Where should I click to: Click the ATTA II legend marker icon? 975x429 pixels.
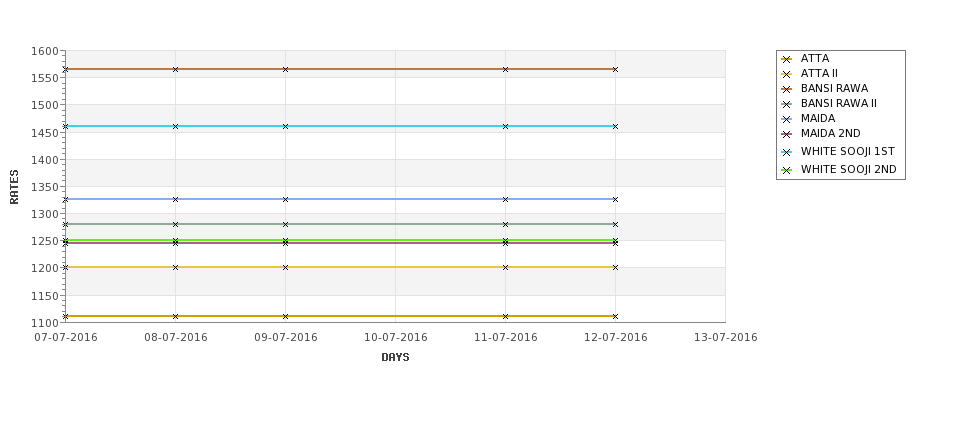787,75
